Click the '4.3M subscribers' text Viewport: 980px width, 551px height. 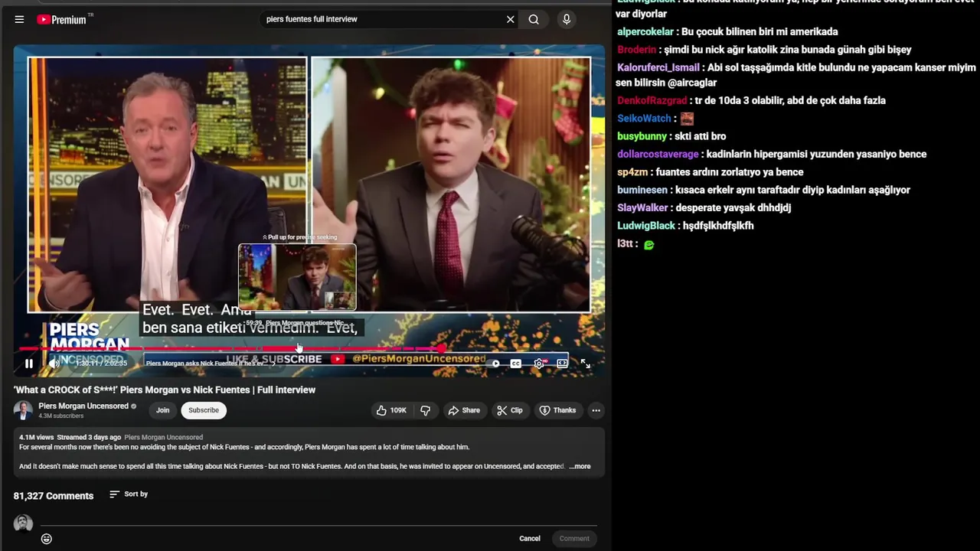[60, 416]
